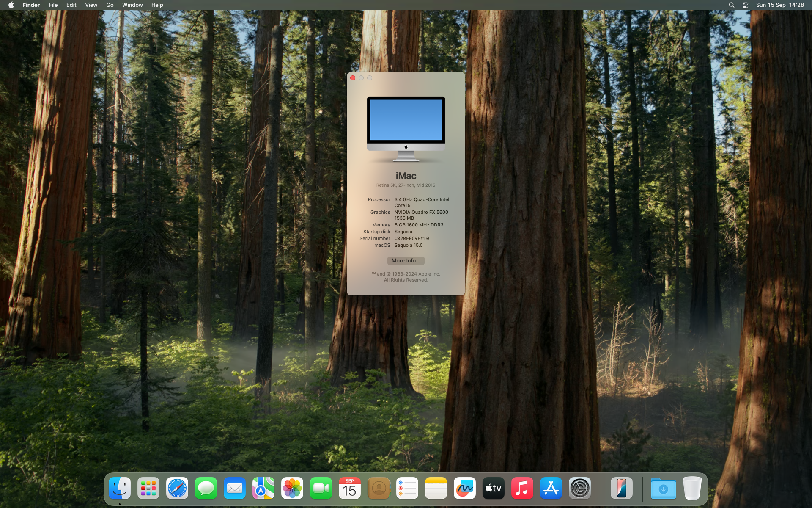Open the Apple menu
Viewport: 812px width, 508px height.
11,5
